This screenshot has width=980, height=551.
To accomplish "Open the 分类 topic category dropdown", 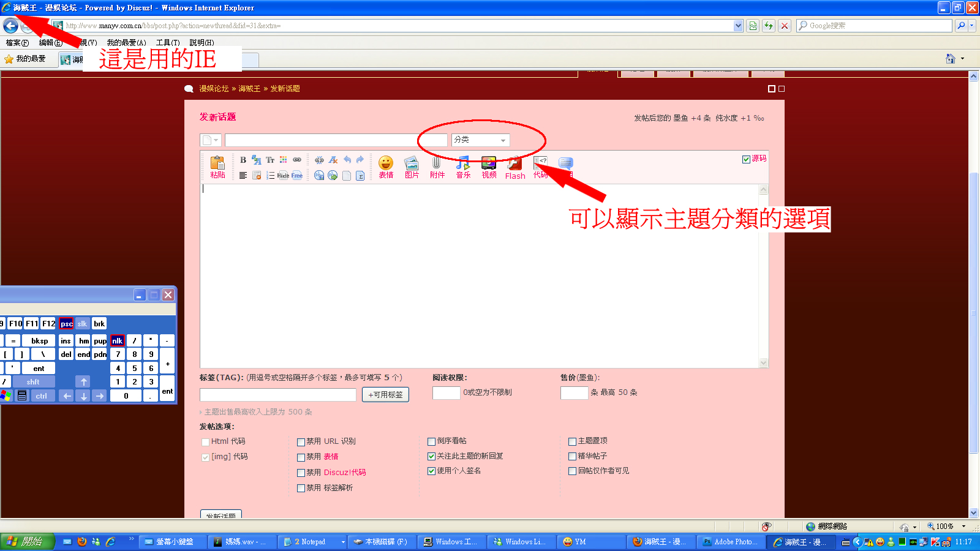I will [480, 140].
